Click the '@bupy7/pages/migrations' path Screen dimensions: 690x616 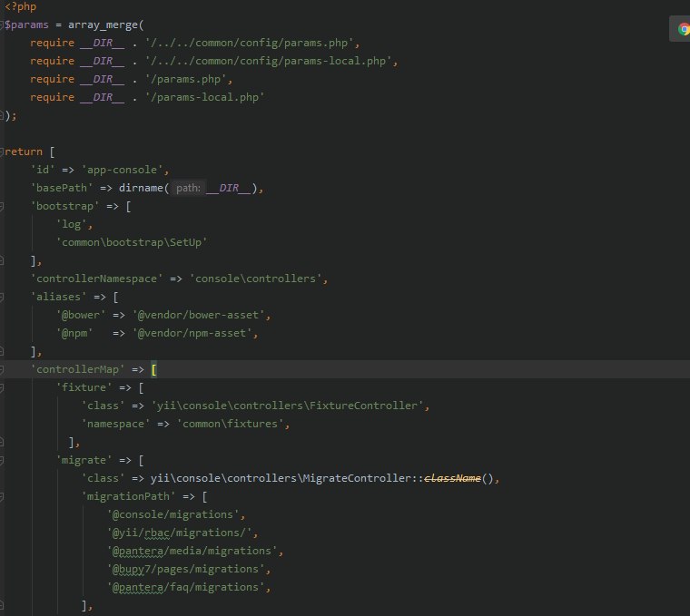186,569
